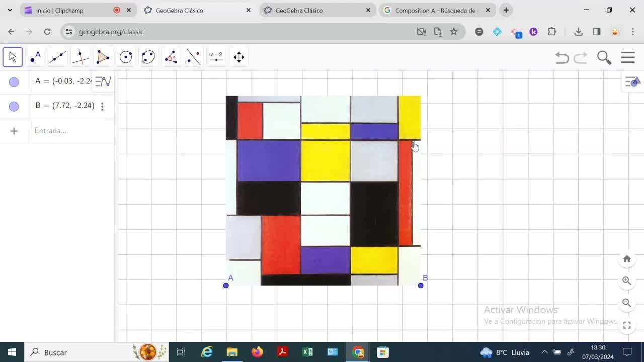Image resolution: width=644 pixels, height=362 pixels.
Task: Choose the Ellipse conic tool
Action: [148, 57]
